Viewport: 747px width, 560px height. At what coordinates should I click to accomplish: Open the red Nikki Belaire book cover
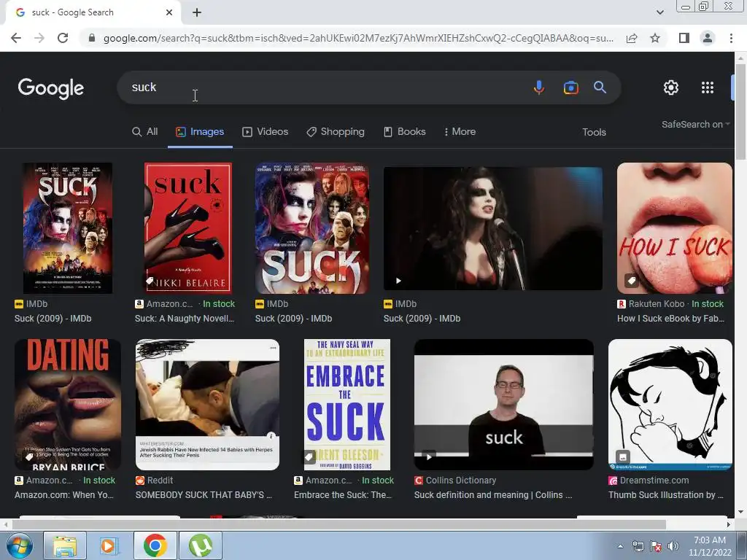[187, 228]
